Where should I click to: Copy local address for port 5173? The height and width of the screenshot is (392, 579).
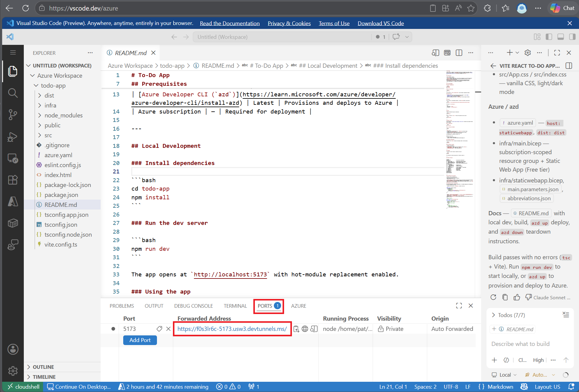click(x=296, y=329)
